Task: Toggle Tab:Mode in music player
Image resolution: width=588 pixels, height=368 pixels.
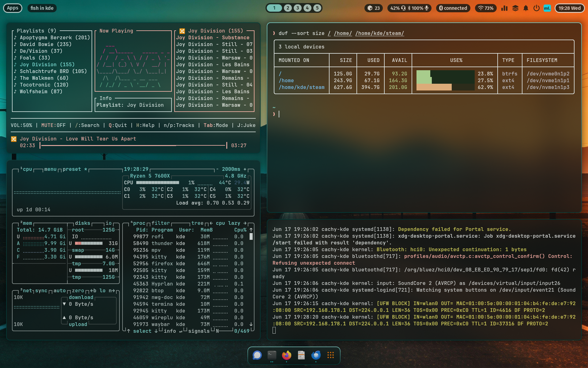Action: (216, 125)
